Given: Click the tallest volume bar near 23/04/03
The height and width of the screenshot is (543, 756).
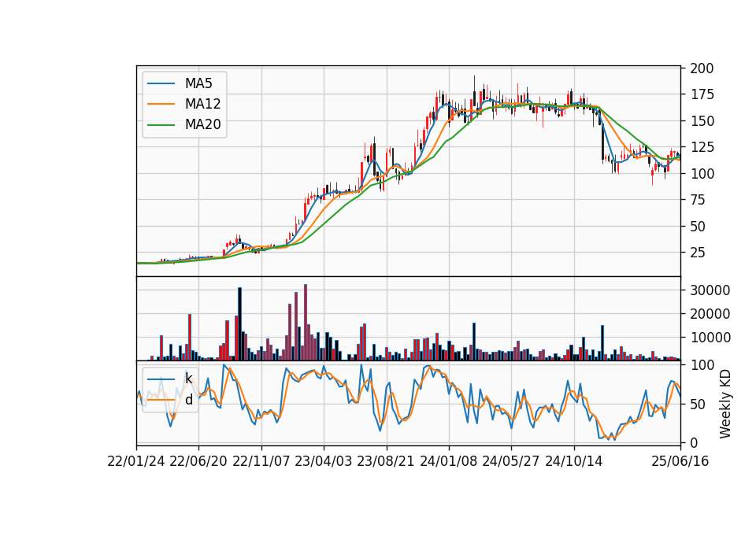Looking at the screenshot, I should point(306,323).
